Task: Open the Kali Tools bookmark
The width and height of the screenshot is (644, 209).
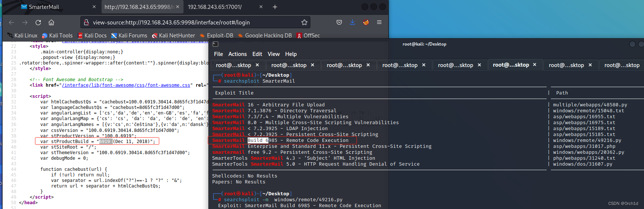Action: [x=57, y=36]
